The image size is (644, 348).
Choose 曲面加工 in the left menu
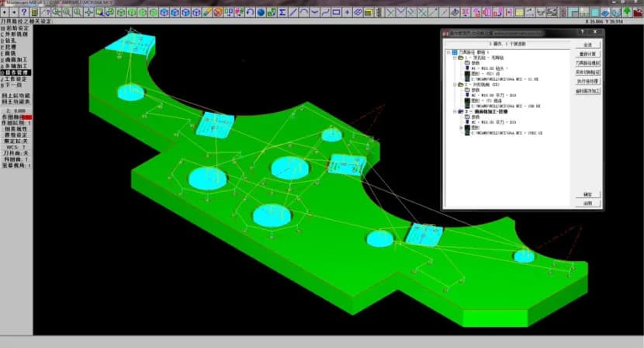[16, 60]
